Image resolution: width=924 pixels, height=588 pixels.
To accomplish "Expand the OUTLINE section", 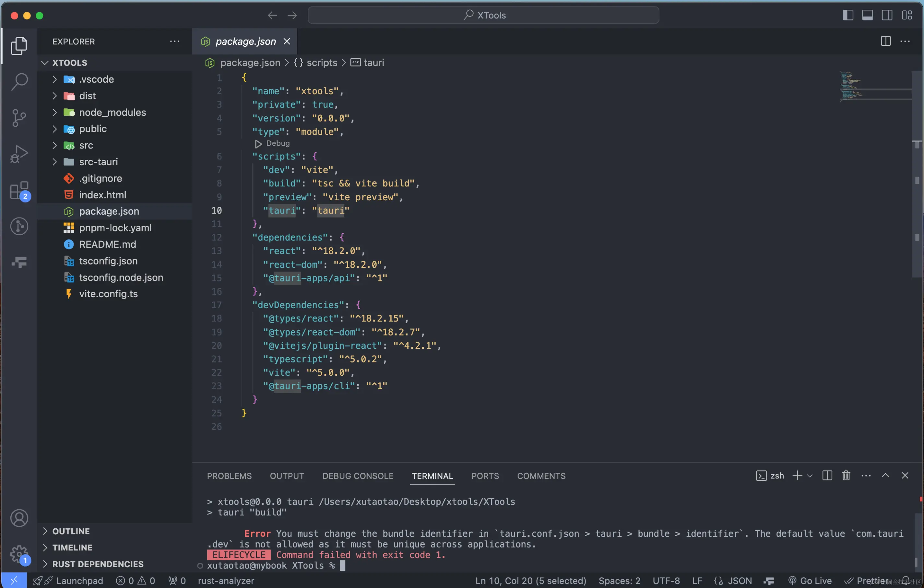I will point(71,531).
